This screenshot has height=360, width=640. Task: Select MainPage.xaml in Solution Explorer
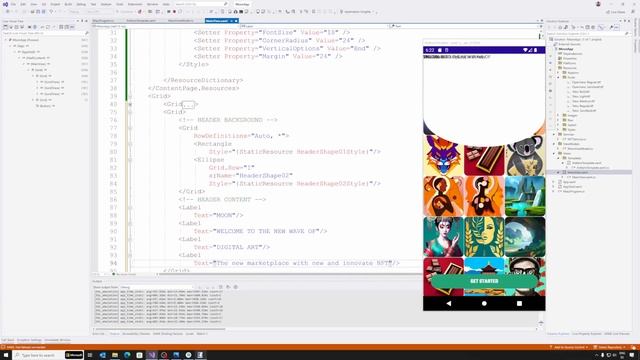point(577,172)
